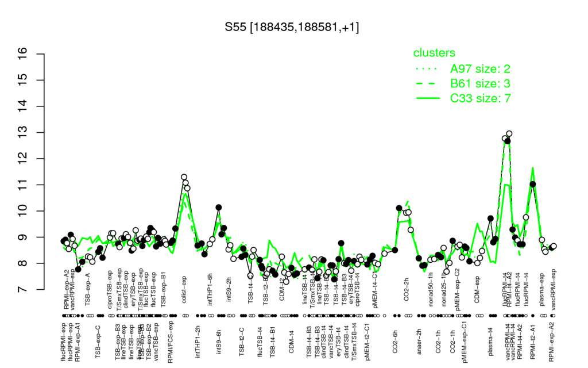588x368 pixels.
Task: Click the nonad50-1h axis label
Action: click(x=431, y=290)
